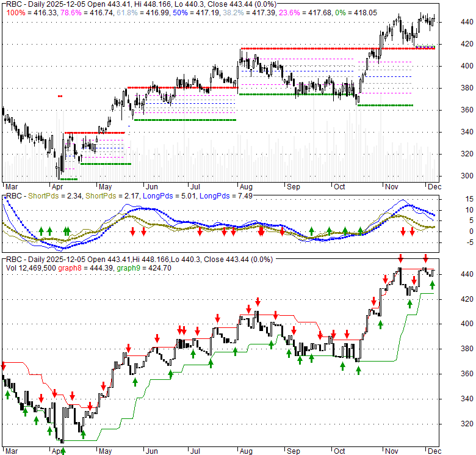Click the 'Sep' month label under top chart
Image resolution: width=476 pixels, height=455 pixels.
pos(294,187)
